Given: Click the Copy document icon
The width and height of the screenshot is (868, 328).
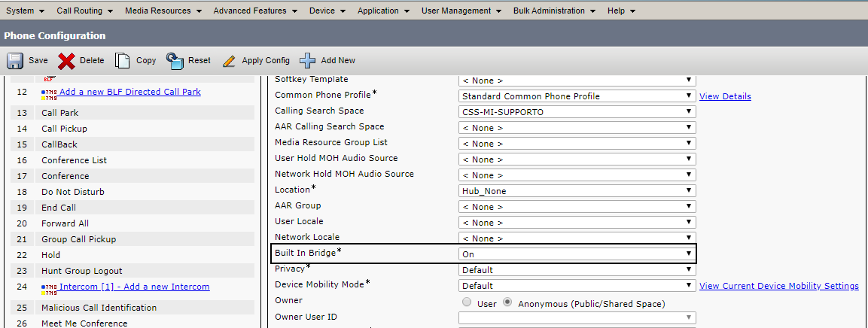Looking at the screenshot, I should point(123,61).
